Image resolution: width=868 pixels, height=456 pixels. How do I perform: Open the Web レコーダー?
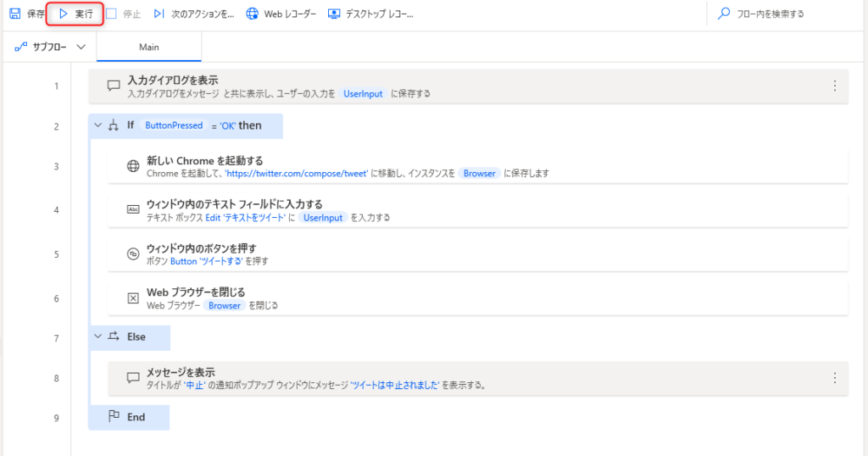pyautogui.click(x=281, y=14)
